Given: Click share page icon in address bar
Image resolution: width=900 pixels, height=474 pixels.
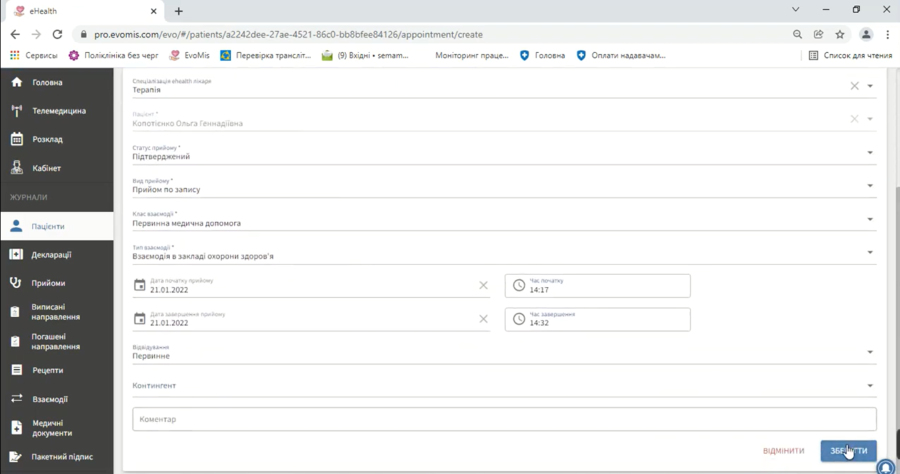Looking at the screenshot, I should coord(818,34).
